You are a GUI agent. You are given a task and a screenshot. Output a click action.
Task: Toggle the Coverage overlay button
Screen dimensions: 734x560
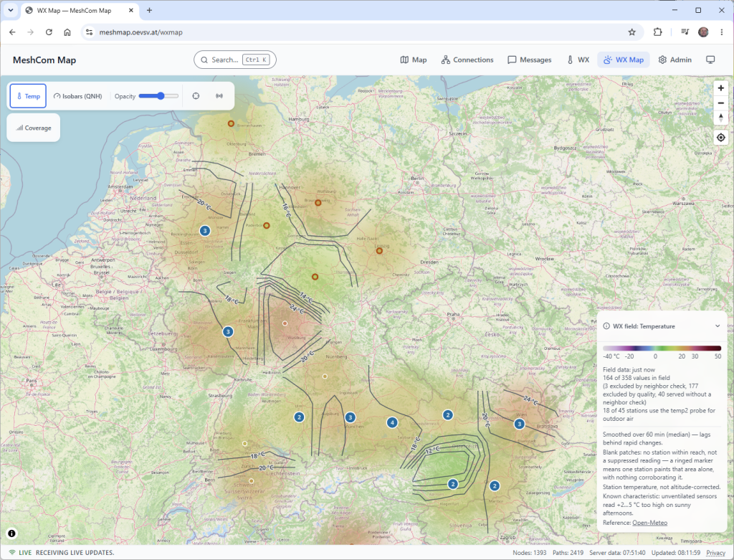(x=33, y=128)
